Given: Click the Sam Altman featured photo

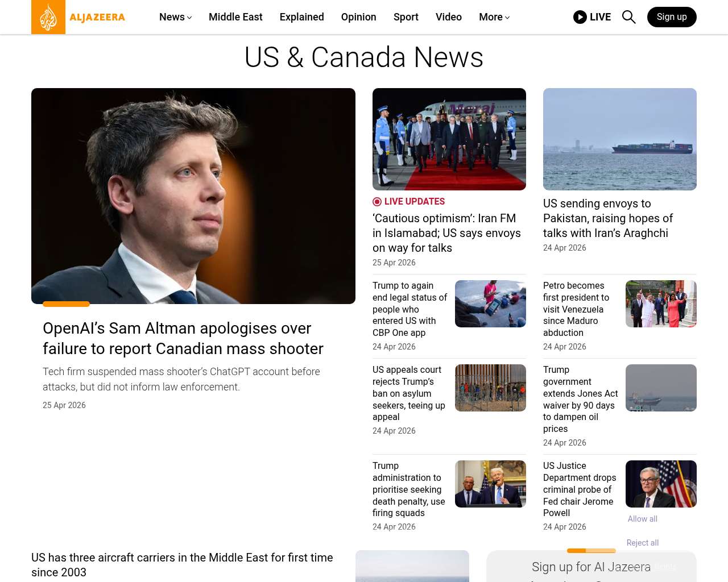Looking at the screenshot, I should (193, 196).
